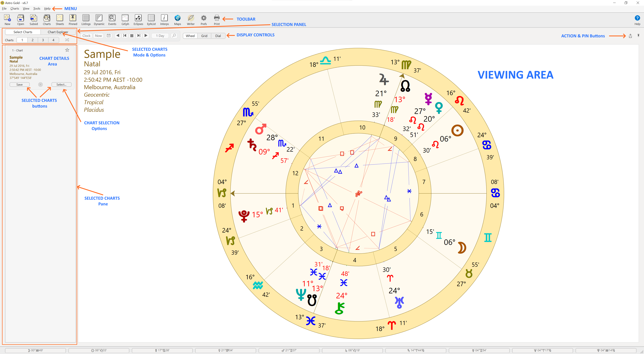Click the chart wheel settings icon
Image resolution: width=644 pixels, height=354 pixels.
coord(40,84)
